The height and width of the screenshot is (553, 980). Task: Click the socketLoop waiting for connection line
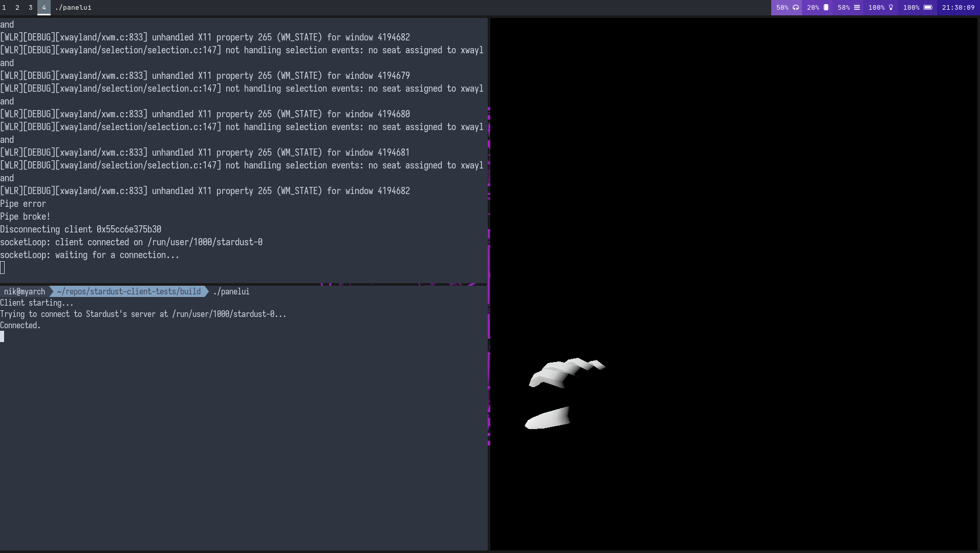tap(90, 254)
